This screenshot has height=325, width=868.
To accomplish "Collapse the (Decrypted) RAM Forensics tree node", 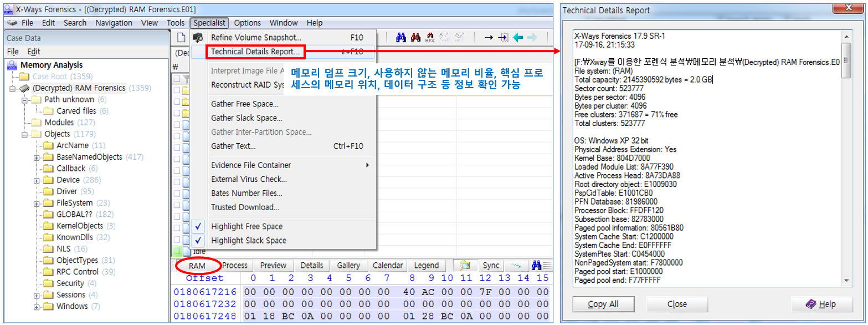I will coord(13,88).
